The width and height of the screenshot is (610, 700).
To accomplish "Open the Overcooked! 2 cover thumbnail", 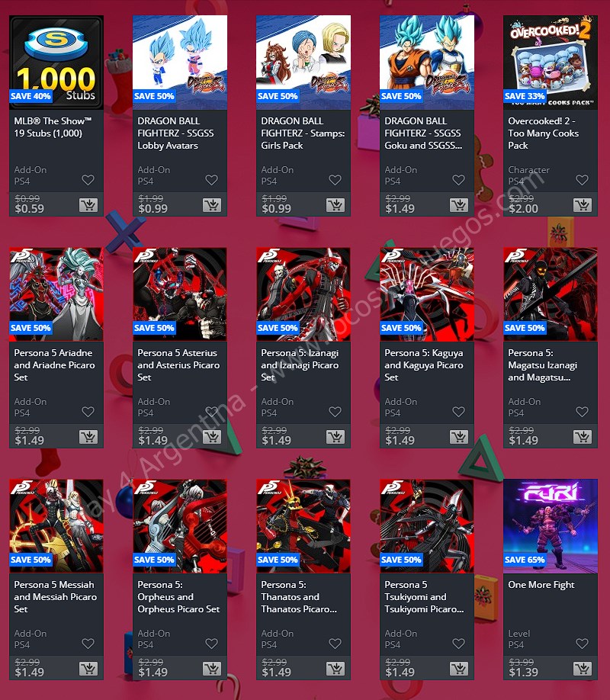I will click(551, 63).
